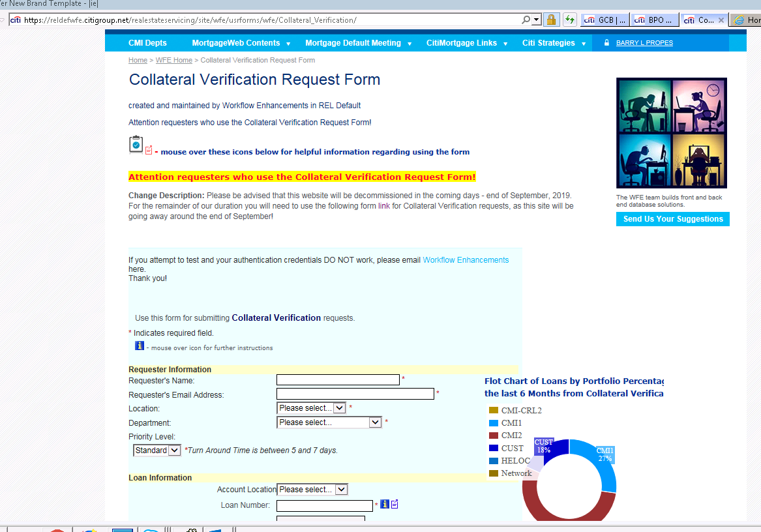Open the MortgageWeb Contents menu
Screen dimensions: 761x532
pos(241,43)
